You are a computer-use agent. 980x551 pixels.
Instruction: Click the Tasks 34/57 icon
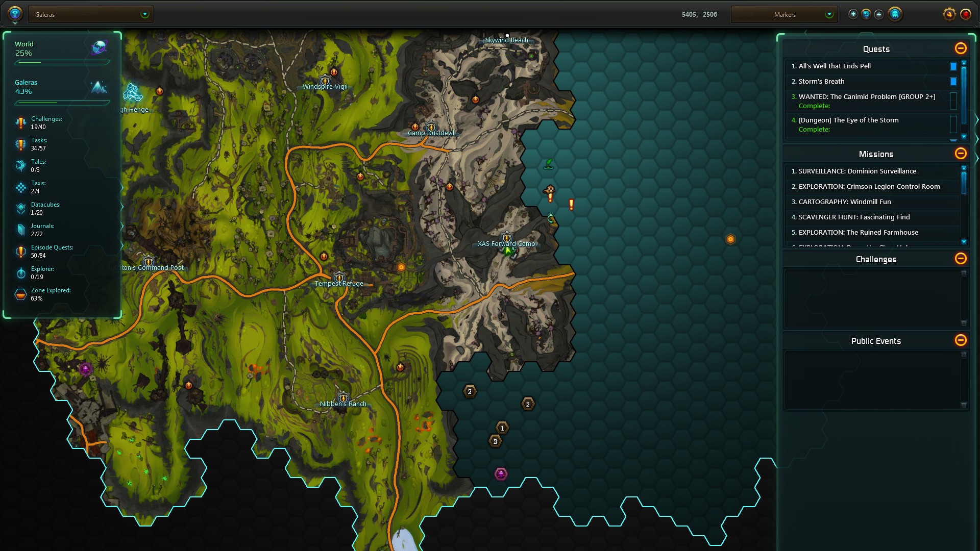pos(20,144)
